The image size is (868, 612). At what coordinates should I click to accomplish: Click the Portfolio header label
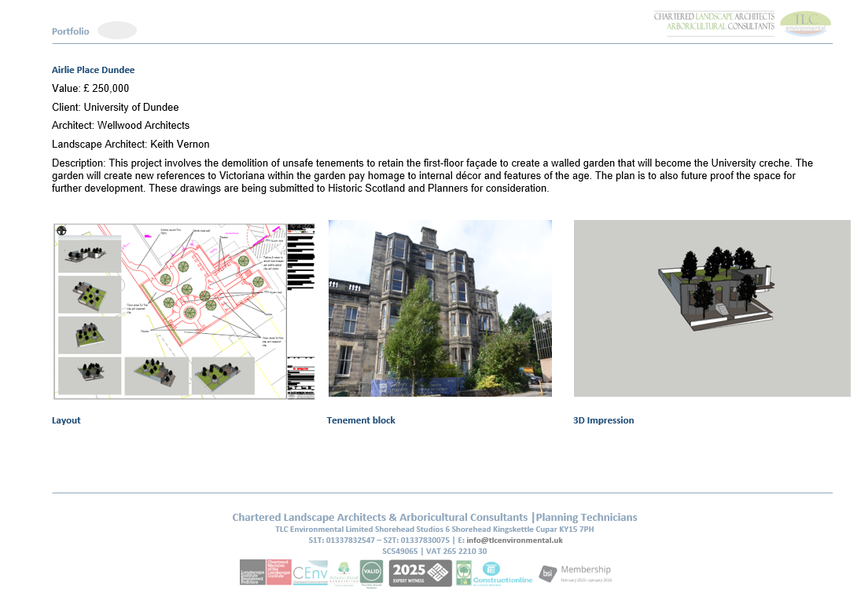(x=70, y=31)
